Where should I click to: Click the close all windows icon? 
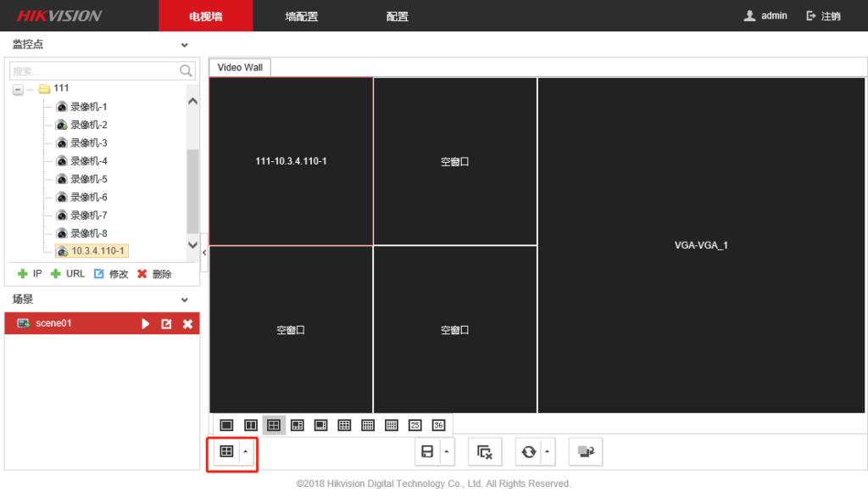(x=485, y=452)
